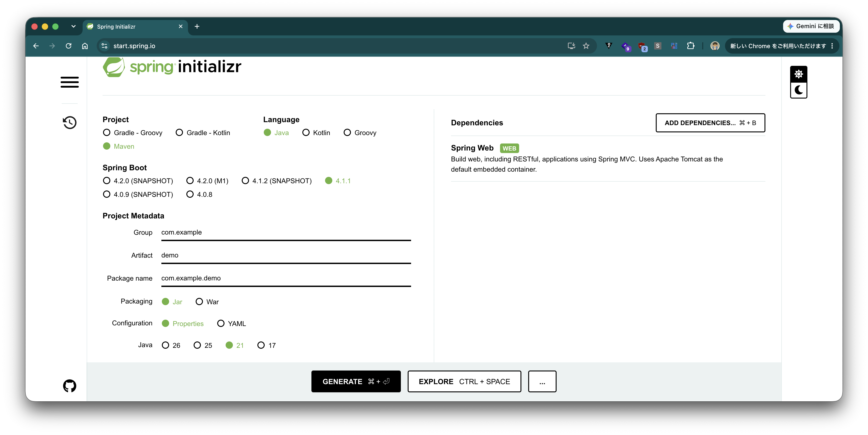The height and width of the screenshot is (435, 868).
Task: Click the install app icon in address bar
Action: tap(571, 46)
